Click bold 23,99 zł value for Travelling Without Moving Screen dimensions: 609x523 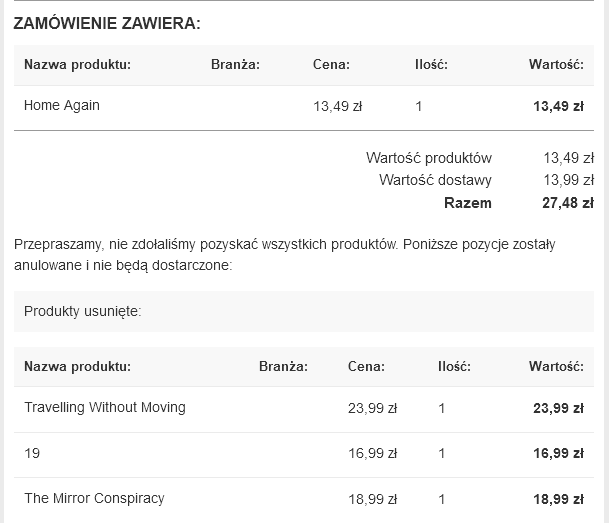coord(558,408)
